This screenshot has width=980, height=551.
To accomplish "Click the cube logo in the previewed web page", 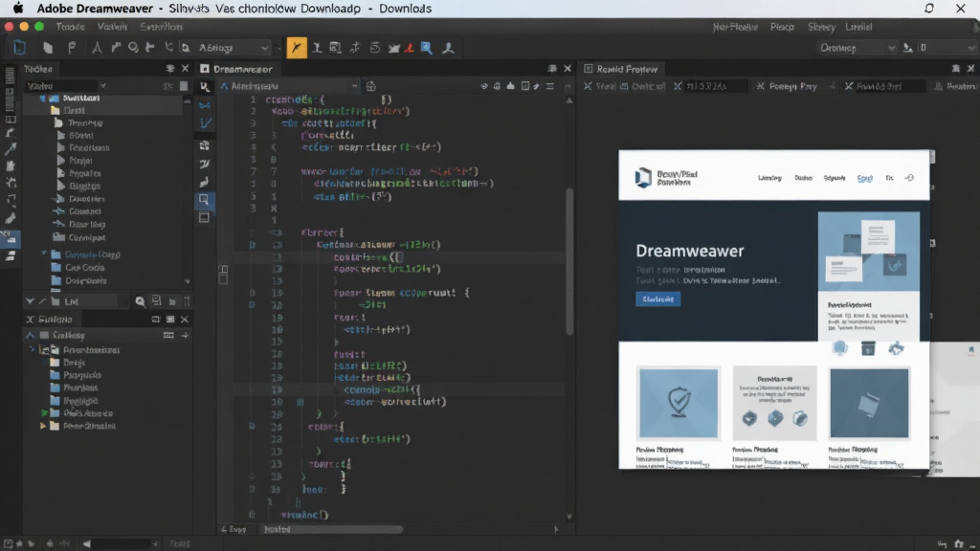I will tap(643, 177).
